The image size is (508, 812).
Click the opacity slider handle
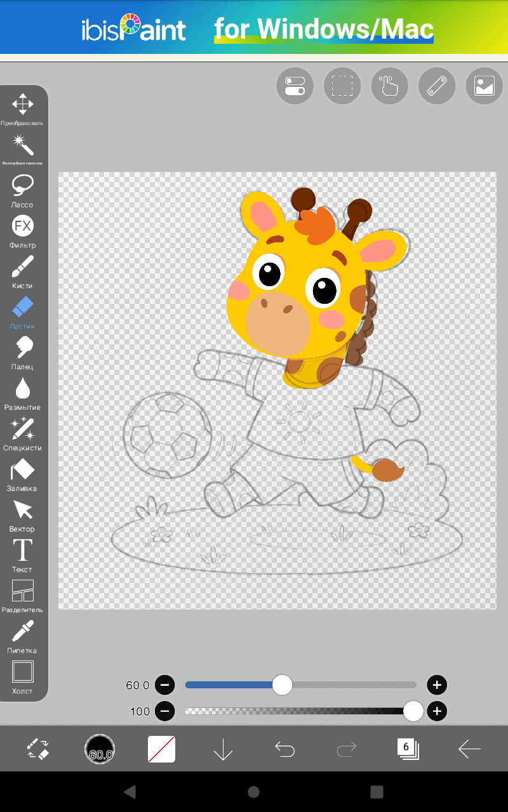coord(413,711)
